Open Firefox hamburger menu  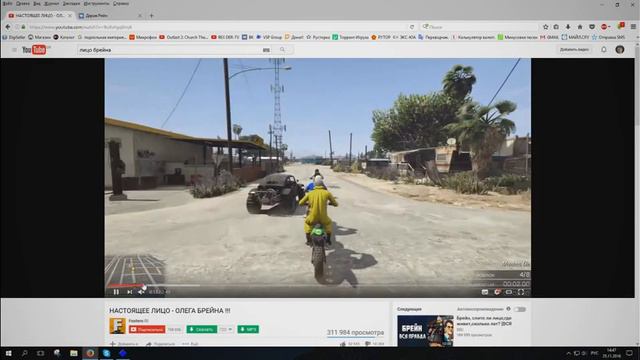[633, 27]
